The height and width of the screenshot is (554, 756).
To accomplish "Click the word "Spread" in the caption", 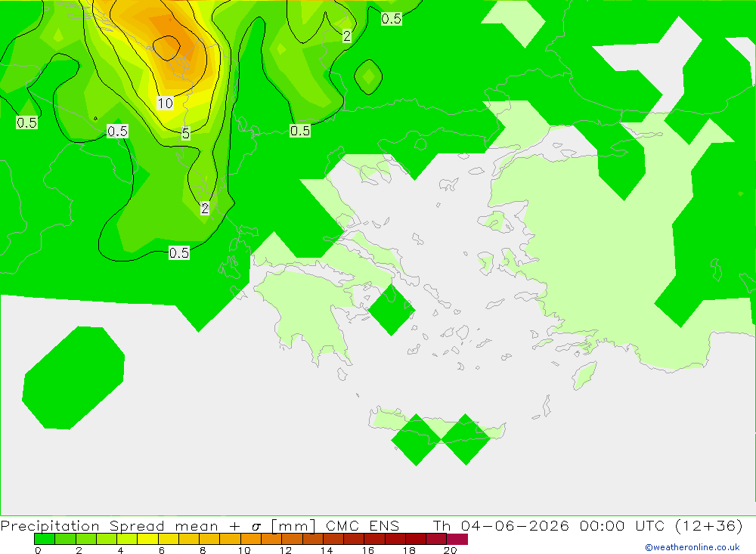I will pyautogui.click(x=137, y=525).
